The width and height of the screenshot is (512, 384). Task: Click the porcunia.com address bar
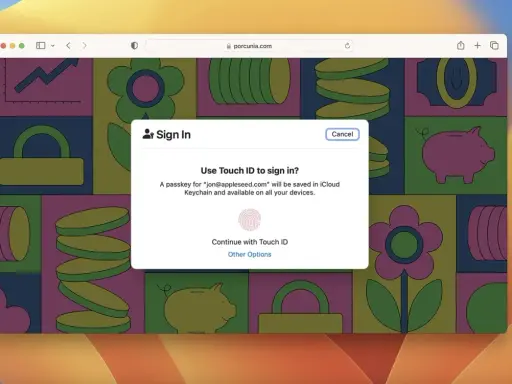point(249,46)
